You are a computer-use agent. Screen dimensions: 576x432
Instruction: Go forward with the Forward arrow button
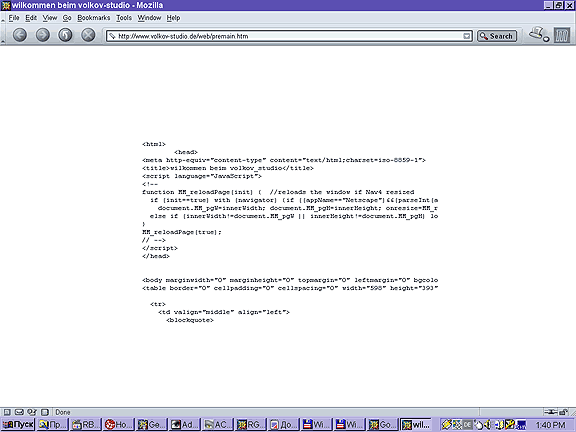click(x=43, y=35)
